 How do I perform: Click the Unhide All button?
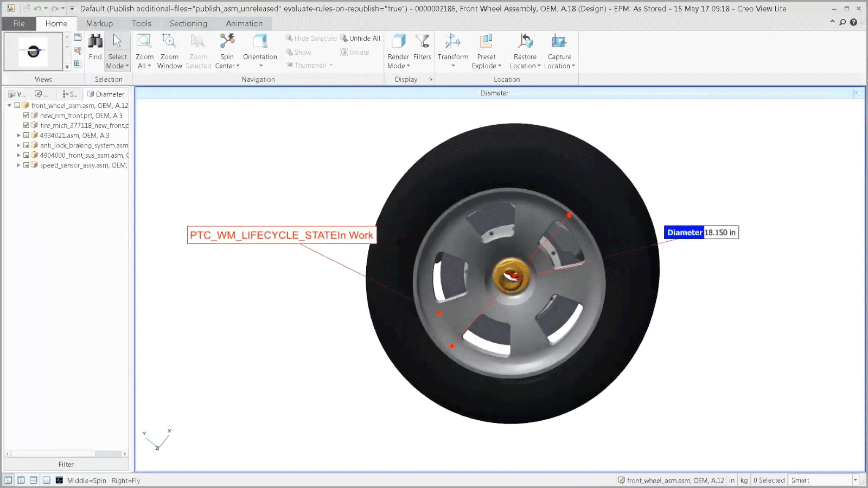point(360,38)
